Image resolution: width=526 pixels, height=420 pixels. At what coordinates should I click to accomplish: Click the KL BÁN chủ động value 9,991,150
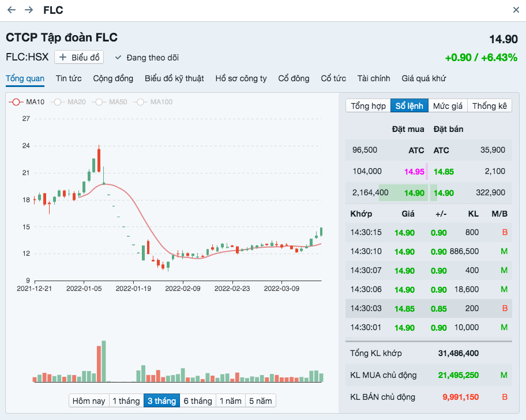(x=461, y=397)
